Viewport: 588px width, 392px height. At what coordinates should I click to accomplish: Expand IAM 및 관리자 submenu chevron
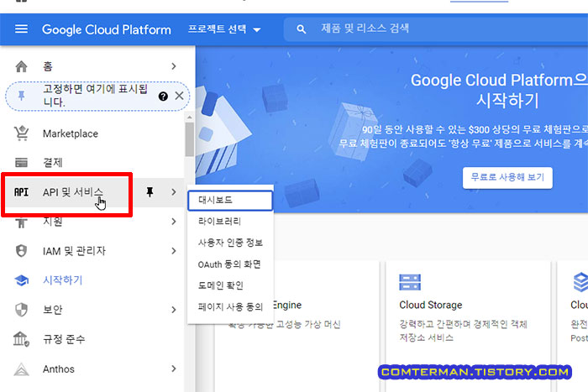(174, 251)
